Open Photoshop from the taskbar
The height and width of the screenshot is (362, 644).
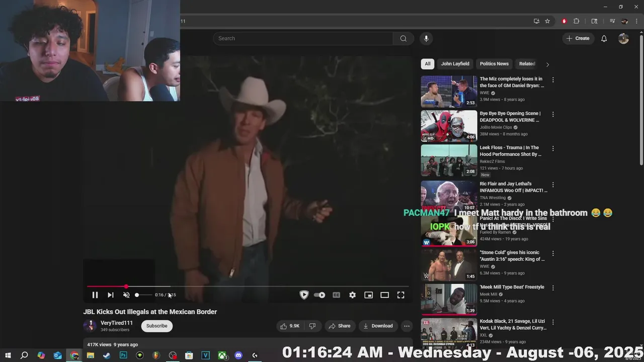click(x=123, y=355)
